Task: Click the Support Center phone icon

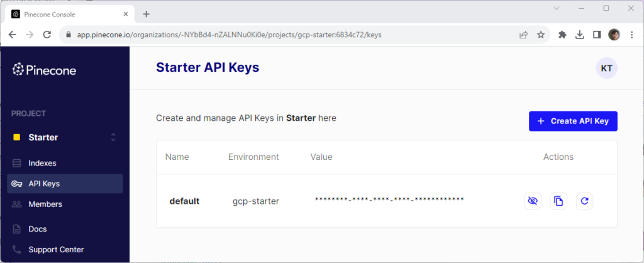Action: 17,249
